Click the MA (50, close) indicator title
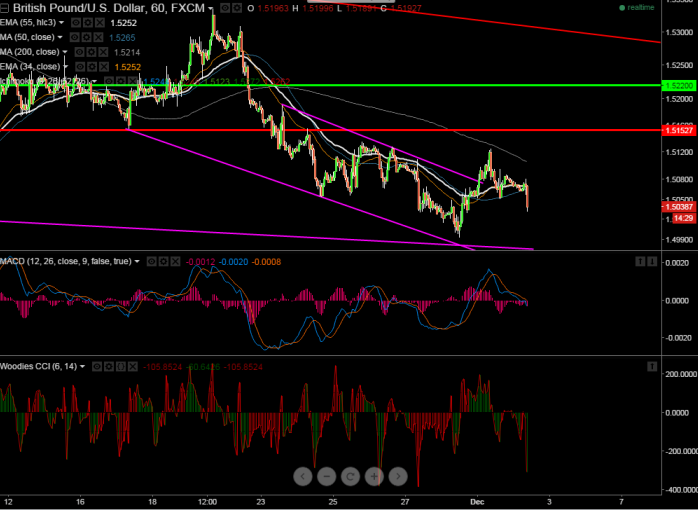 pyautogui.click(x=27, y=37)
